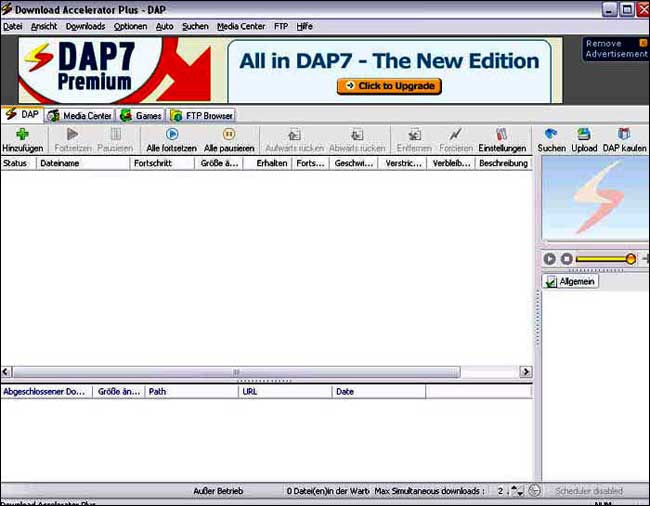Stop media in the preview player
The width and height of the screenshot is (650, 506).
[567, 259]
